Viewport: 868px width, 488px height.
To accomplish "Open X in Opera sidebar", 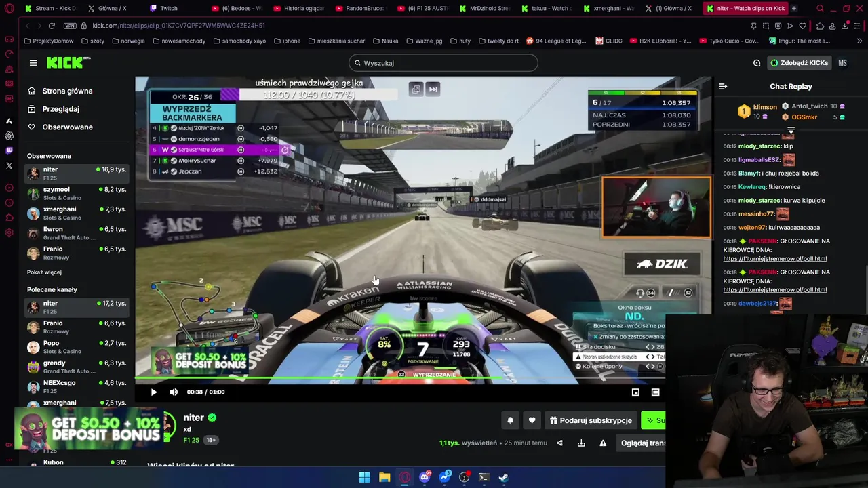I will [9, 165].
